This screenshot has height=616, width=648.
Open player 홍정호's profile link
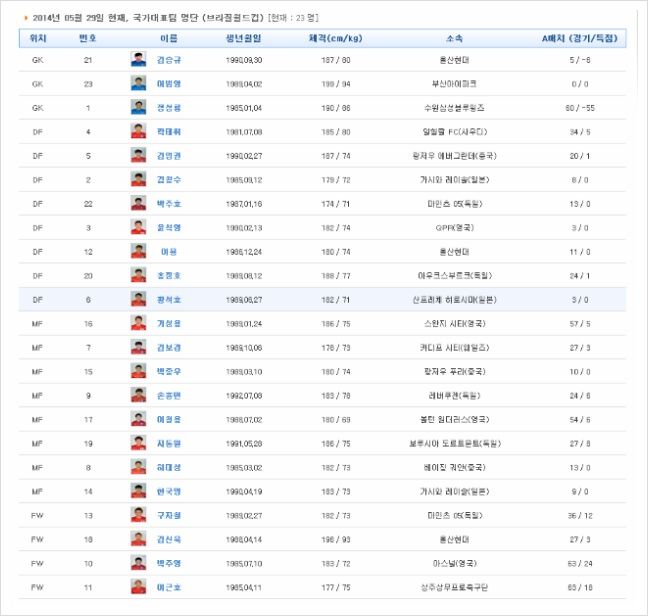[169, 276]
